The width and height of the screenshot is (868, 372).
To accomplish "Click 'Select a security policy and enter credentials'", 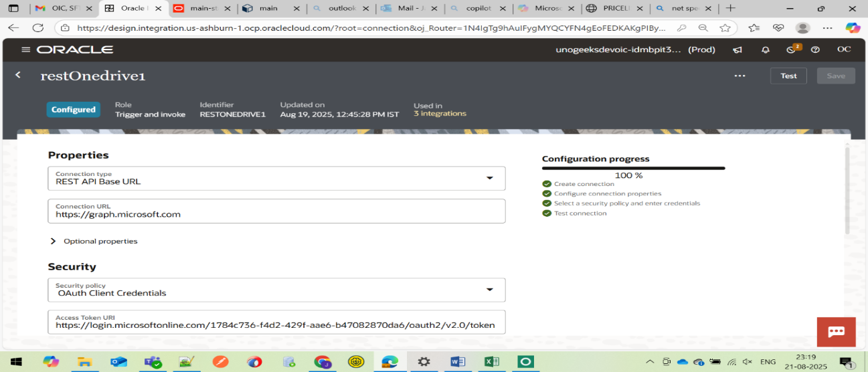I will click(627, 203).
